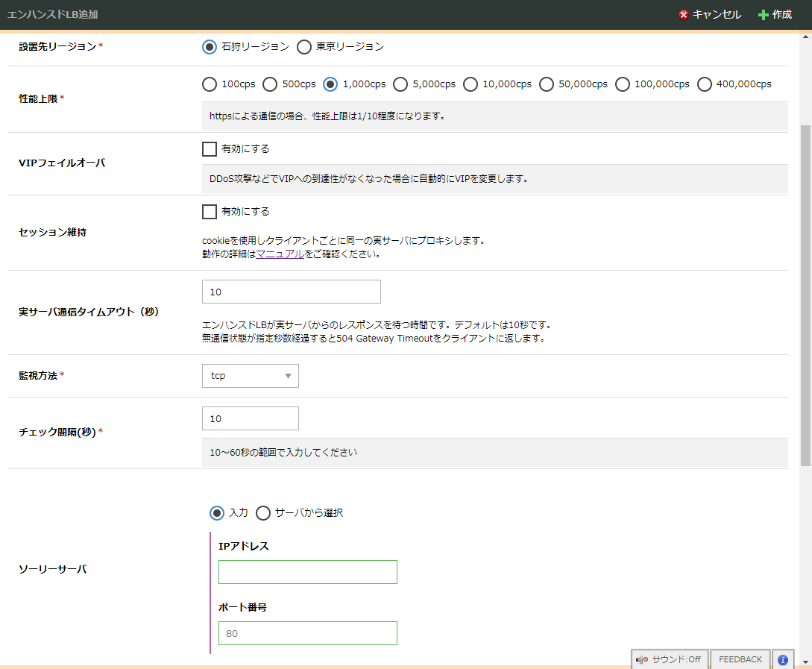This screenshot has width=812, height=669.
Task: Click the 実サーバ通信タイムアウト input field
Action: (291, 292)
